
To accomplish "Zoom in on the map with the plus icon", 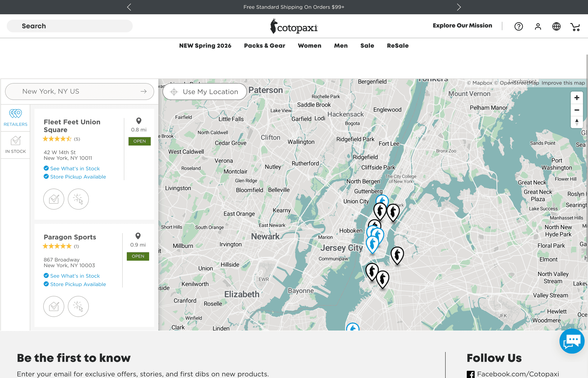I will [x=577, y=97].
